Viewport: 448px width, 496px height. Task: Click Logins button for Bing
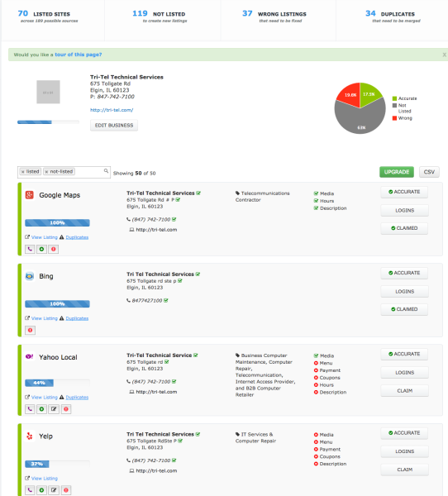point(404,291)
